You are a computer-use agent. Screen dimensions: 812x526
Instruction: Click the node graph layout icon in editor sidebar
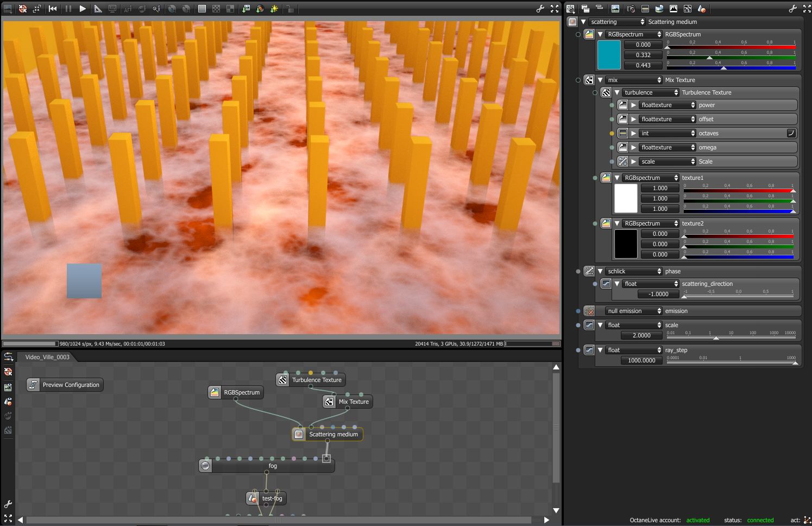(8, 357)
